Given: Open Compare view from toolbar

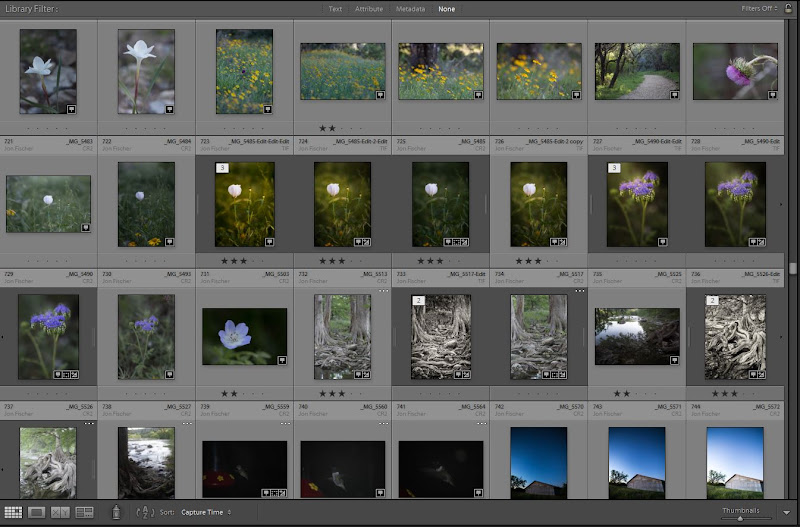Looking at the screenshot, I should (60, 512).
